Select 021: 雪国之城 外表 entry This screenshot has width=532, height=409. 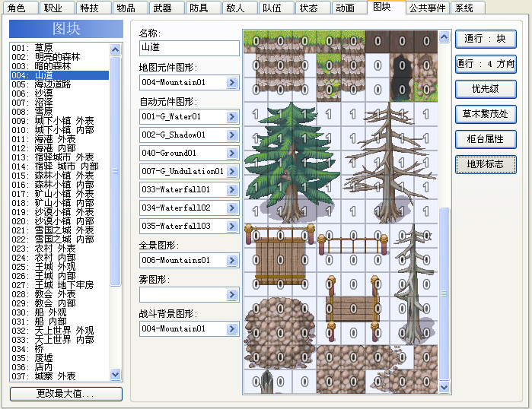click(x=59, y=230)
